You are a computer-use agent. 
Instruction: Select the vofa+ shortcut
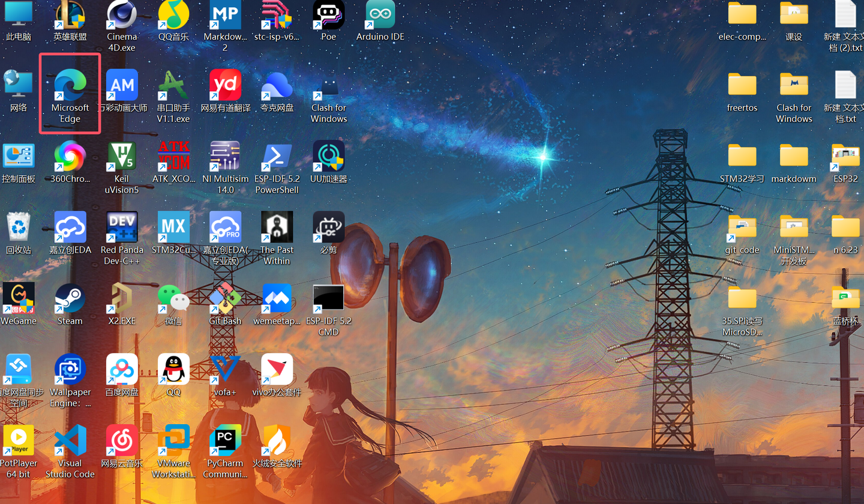[x=225, y=369]
